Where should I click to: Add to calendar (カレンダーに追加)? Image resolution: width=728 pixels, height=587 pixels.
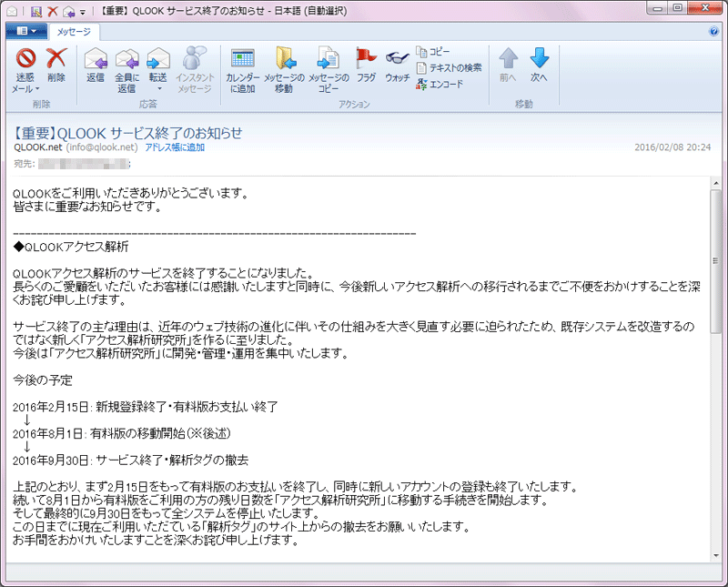coord(242,70)
